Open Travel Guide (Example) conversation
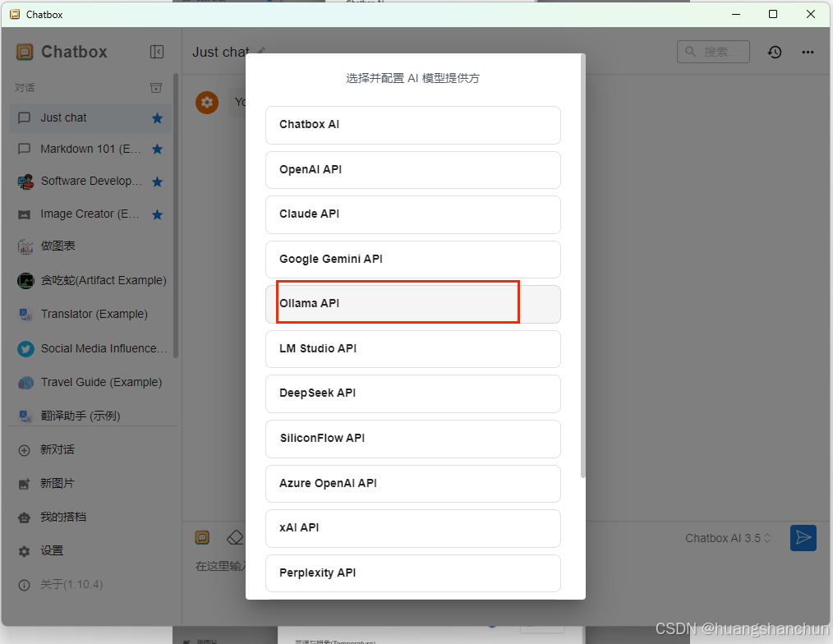 tap(90, 383)
